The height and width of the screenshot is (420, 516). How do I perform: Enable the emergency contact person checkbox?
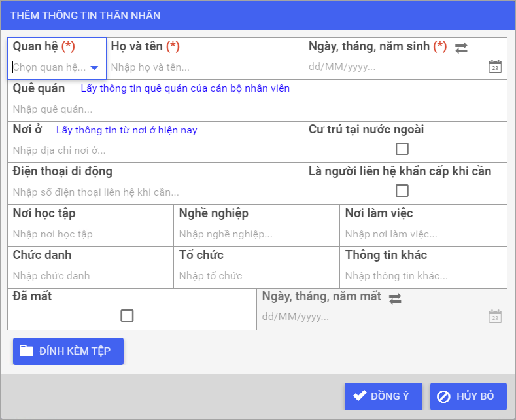click(x=402, y=190)
